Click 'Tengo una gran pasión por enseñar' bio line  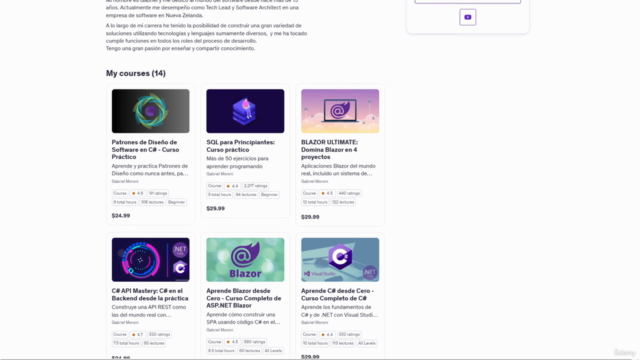(x=180, y=48)
